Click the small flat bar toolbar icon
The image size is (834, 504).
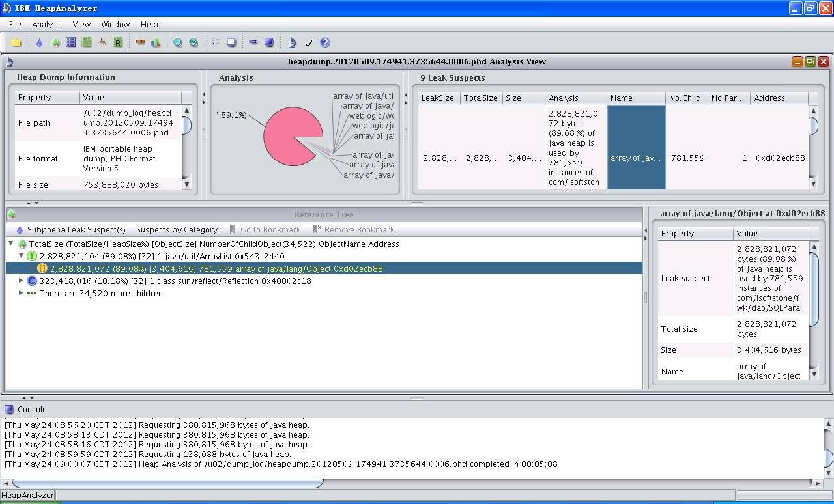[x=253, y=42]
